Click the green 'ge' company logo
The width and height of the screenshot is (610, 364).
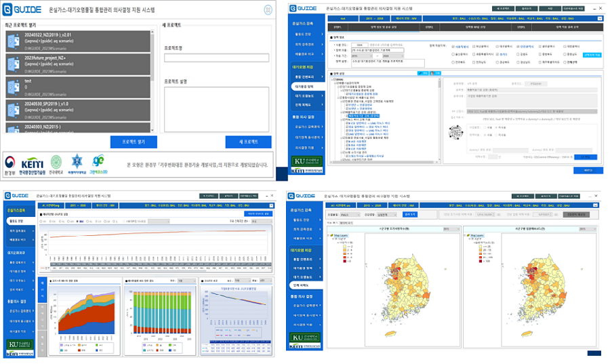pyautogui.click(x=98, y=165)
